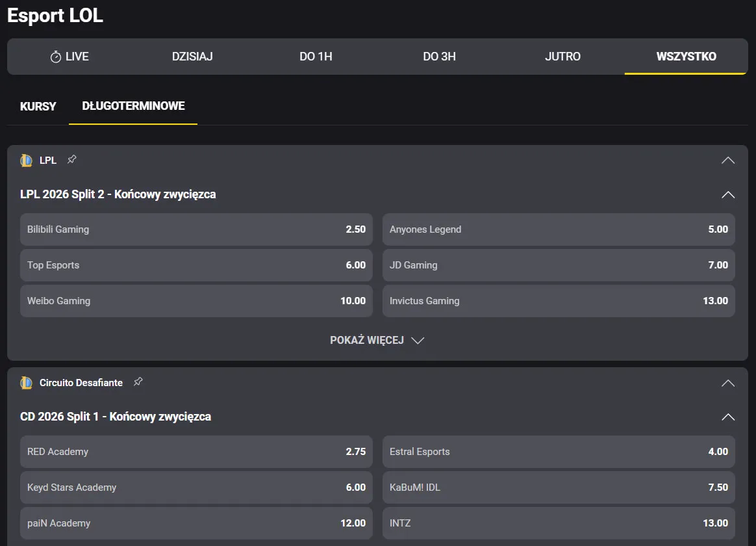This screenshot has height=546, width=756.
Task: Expand list with POKAŻ WIĘCEJ
Action: click(377, 341)
